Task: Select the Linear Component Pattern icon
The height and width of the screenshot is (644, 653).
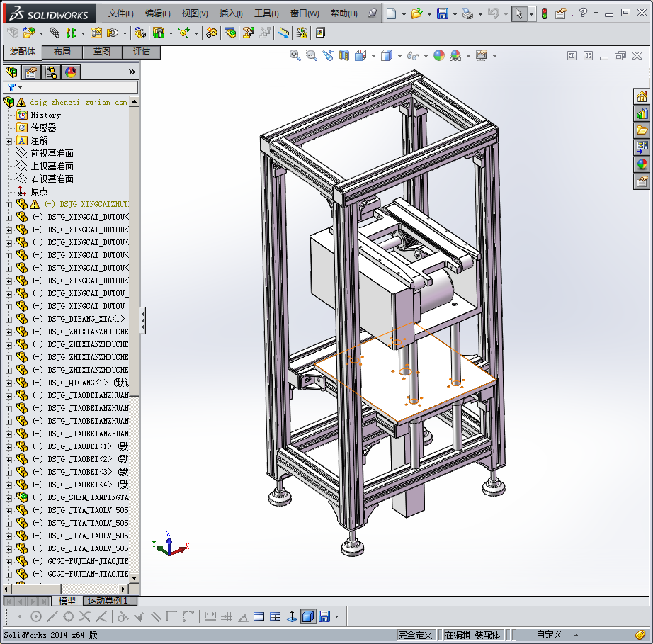Action: point(72,33)
